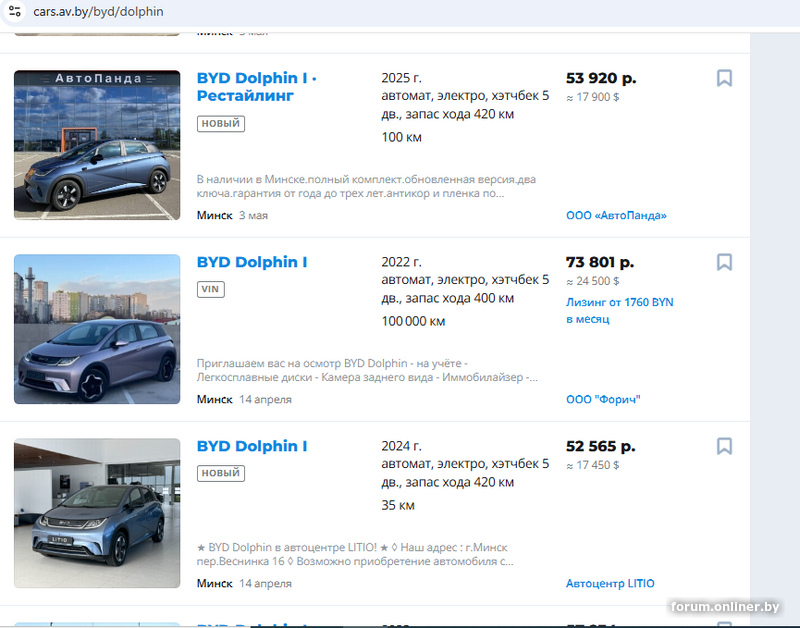View LITIO showroom Dolphin photo
Image resolution: width=800 pixels, height=628 pixels.
click(x=97, y=513)
